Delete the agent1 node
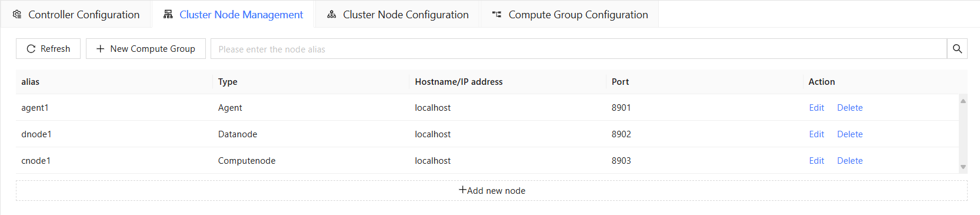The height and width of the screenshot is (215, 980). 850,108
